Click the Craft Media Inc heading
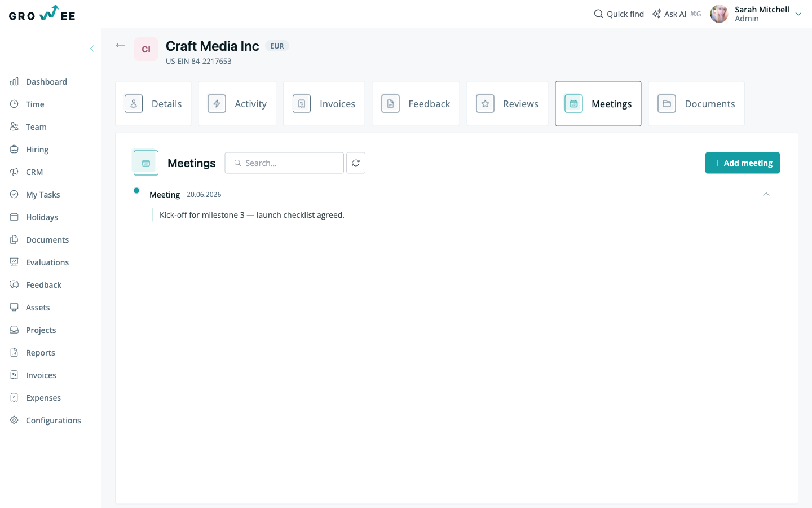 213,46
